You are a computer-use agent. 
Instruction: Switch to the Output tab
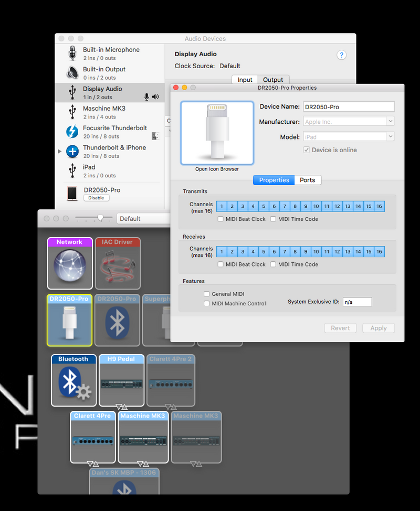(273, 80)
